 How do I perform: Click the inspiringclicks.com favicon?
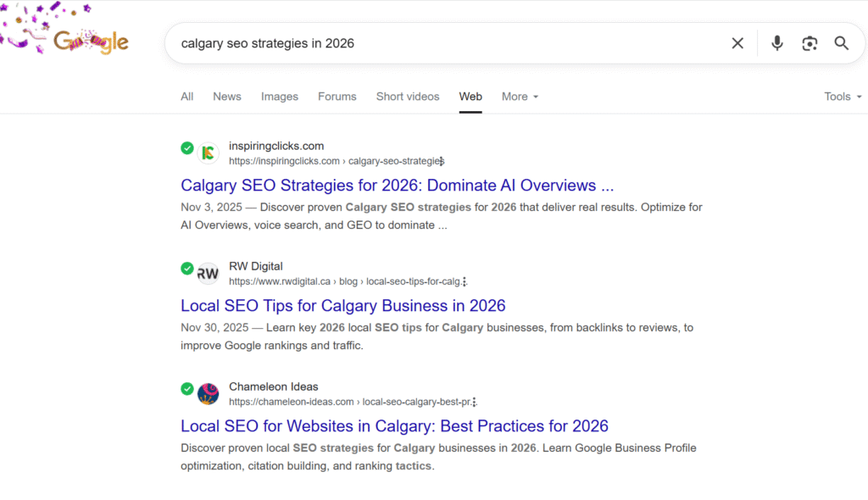click(x=208, y=153)
